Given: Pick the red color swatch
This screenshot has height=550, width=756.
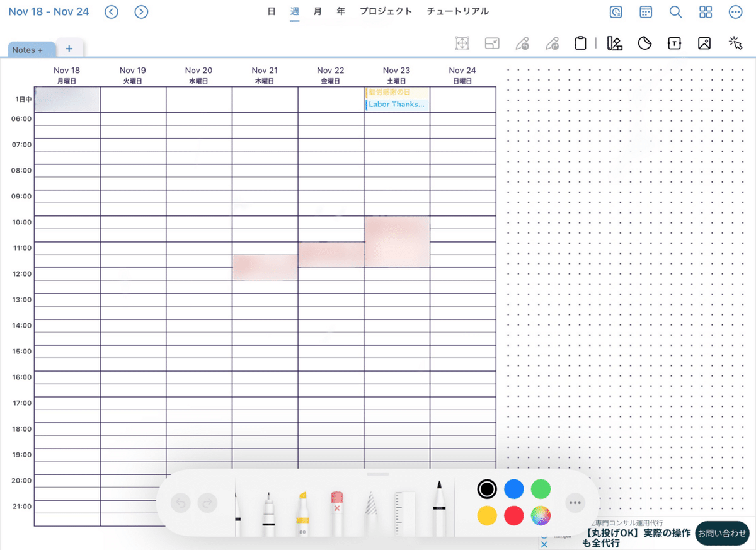Looking at the screenshot, I should [x=514, y=515].
